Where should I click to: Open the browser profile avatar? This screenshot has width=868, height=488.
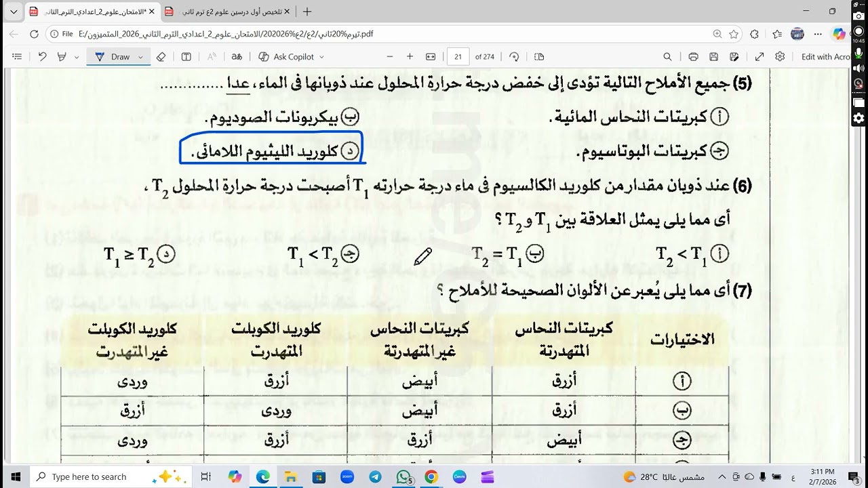pos(797,34)
